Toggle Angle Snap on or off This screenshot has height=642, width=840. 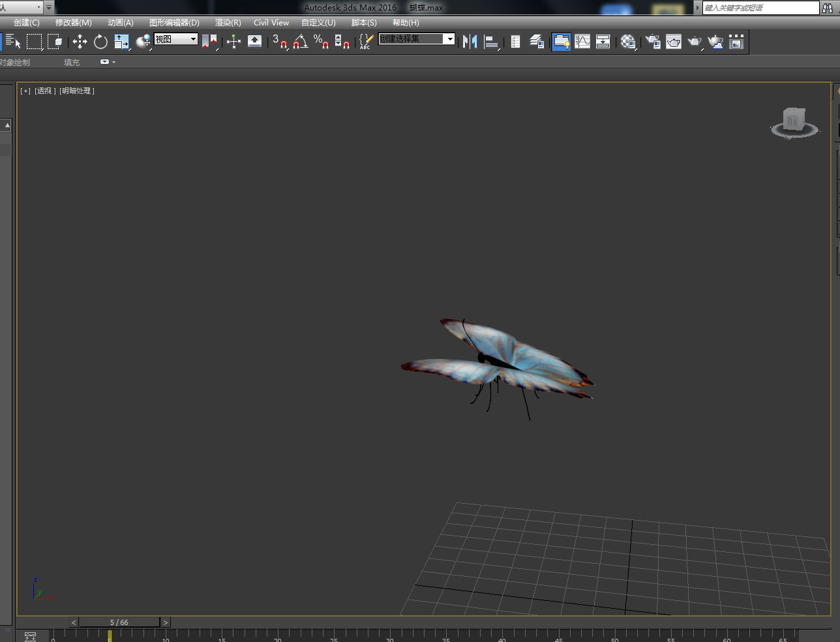pos(300,42)
